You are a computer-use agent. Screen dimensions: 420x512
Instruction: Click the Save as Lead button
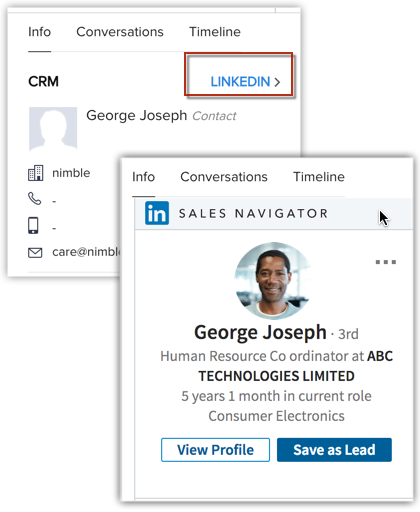pos(334,450)
